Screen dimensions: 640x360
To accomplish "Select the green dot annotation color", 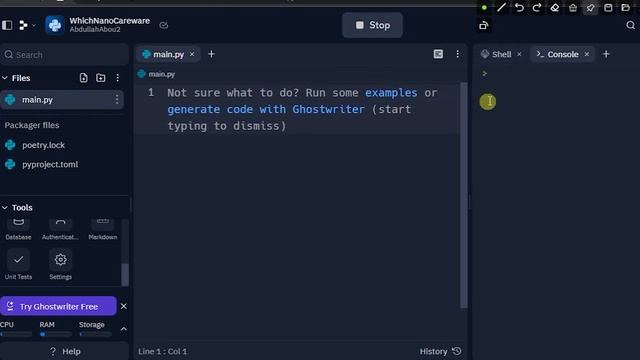I will (x=484, y=7).
